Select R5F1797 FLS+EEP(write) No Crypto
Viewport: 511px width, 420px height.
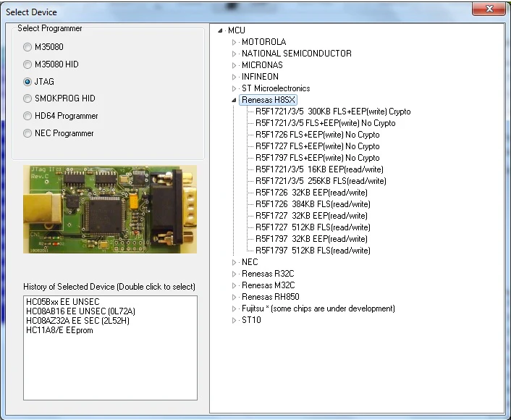click(x=318, y=158)
